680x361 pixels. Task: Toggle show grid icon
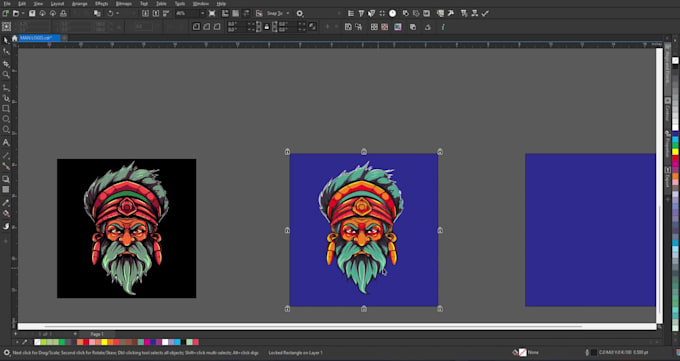pyautogui.click(x=235, y=13)
